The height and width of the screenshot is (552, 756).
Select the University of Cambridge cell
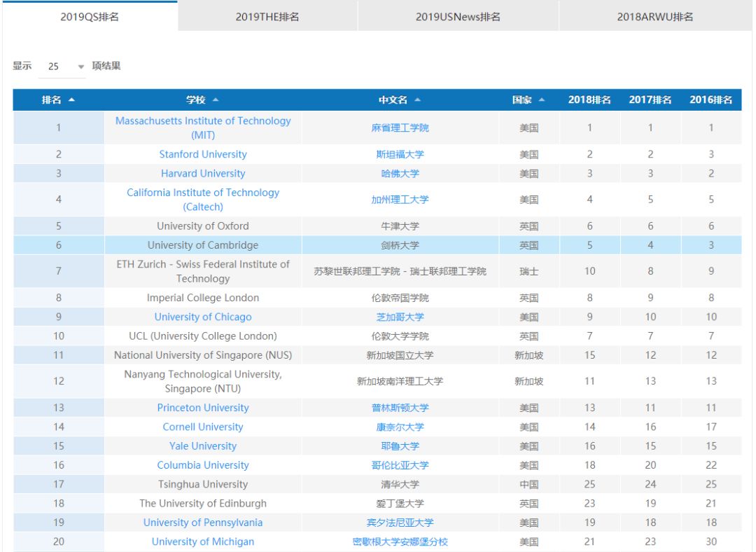pyautogui.click(x=203, y=245)
